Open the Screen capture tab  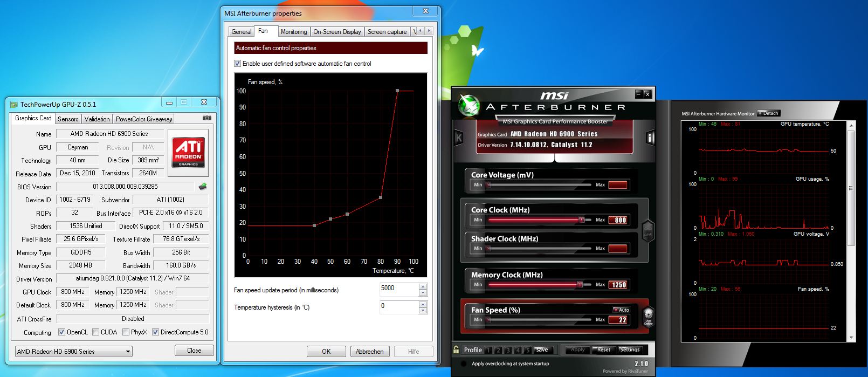(x=387, y=32)
